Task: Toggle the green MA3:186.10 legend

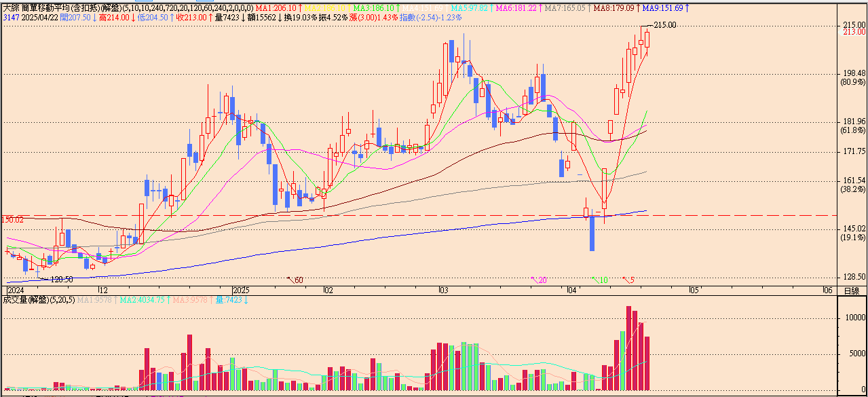Action: point(376,8)
